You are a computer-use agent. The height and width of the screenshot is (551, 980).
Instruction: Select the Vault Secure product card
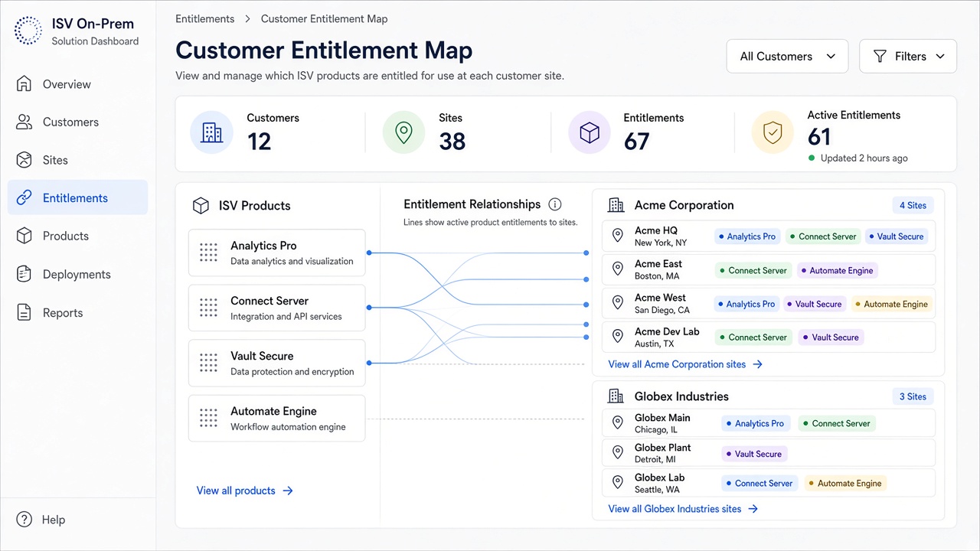pos(276,363)
